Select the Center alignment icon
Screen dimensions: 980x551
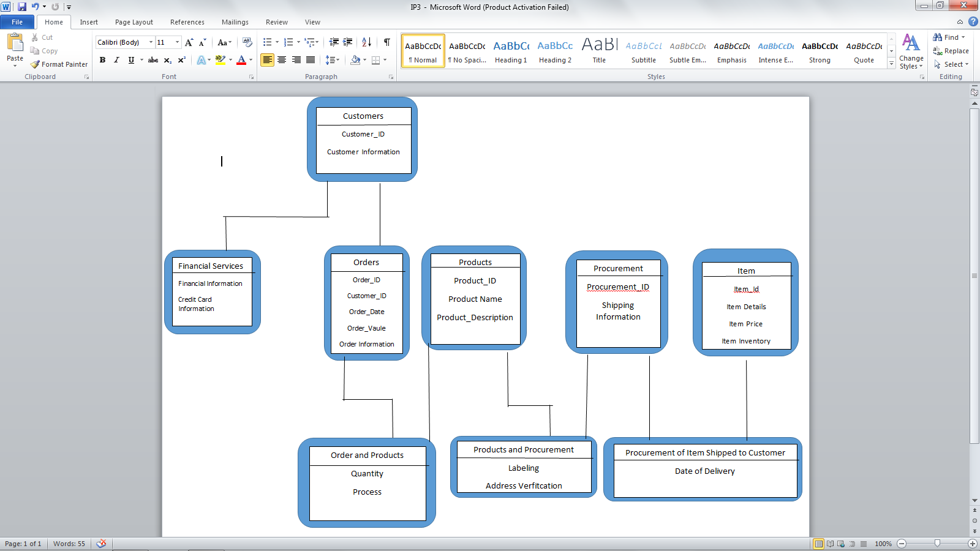coord(282,60)
